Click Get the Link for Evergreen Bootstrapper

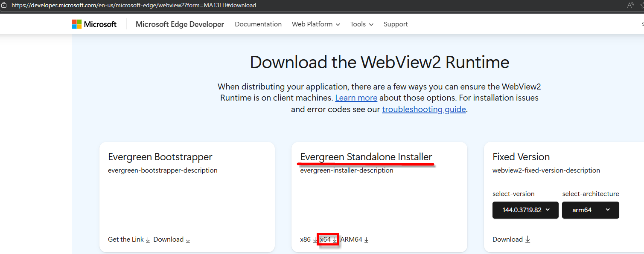click(129, 240)
